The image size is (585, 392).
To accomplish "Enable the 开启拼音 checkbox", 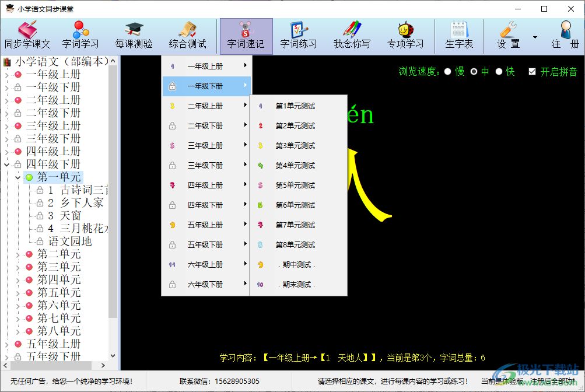I will point(533,72).
